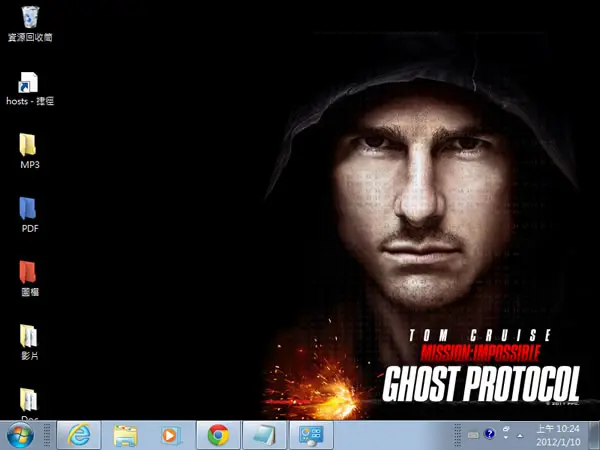Open the notepad app on taskbar
The height and width of the screenshot is (450, 600).
(x=264, y=435)
